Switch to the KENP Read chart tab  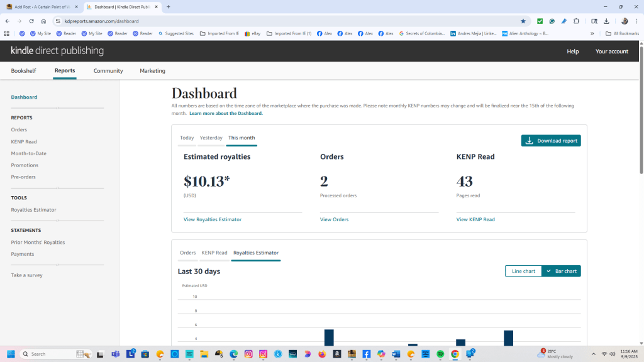click(x=214, y=253)
